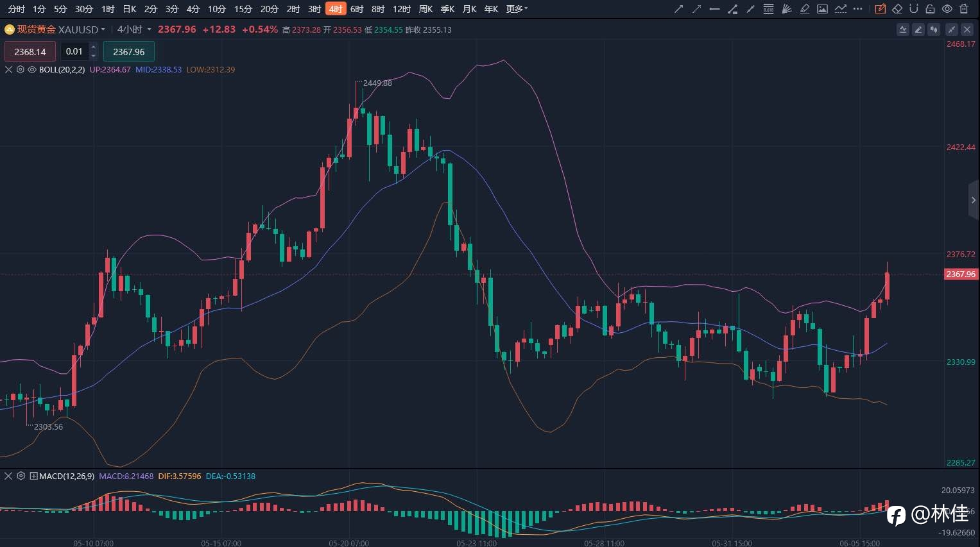Toggle magnet snap mode
The image size is (980, 547).
pos(913,9)
